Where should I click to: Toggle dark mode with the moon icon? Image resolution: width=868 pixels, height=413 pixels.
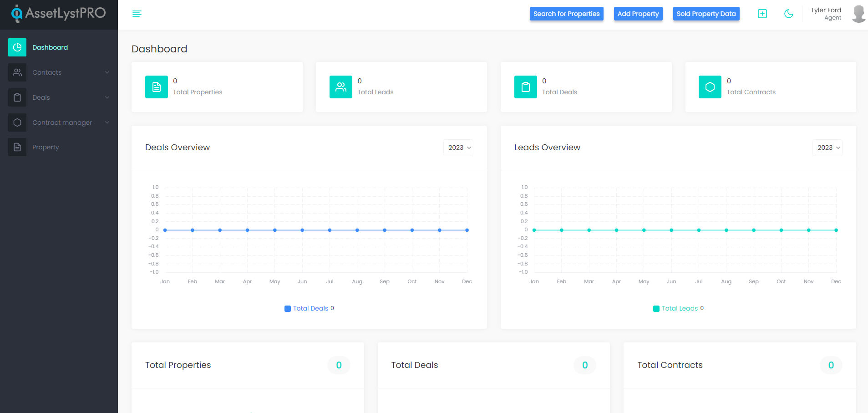pos(789,14)
